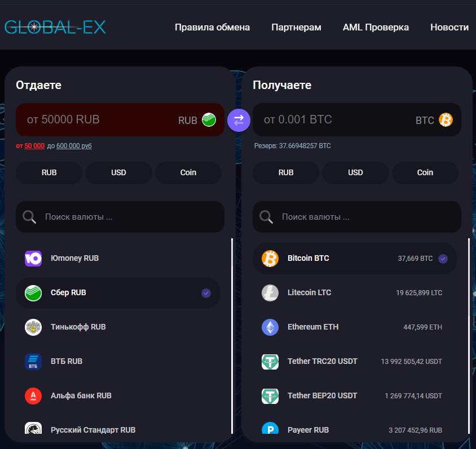Click the Payeer reserve '3 207 452,96 RUB'
Screen dimensions: 476x449
[x=415, y=430]
